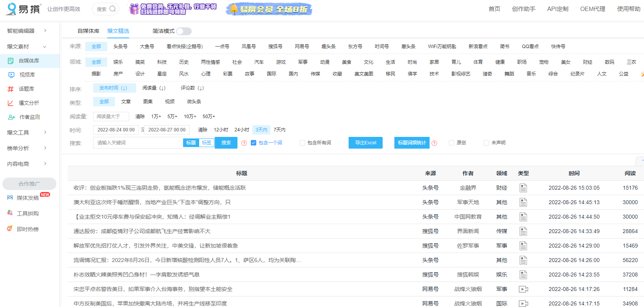Click the blue 搜索 button
The width and height of the screenshot is (644, 307).
pyautogui.click(x=226, y=143)
